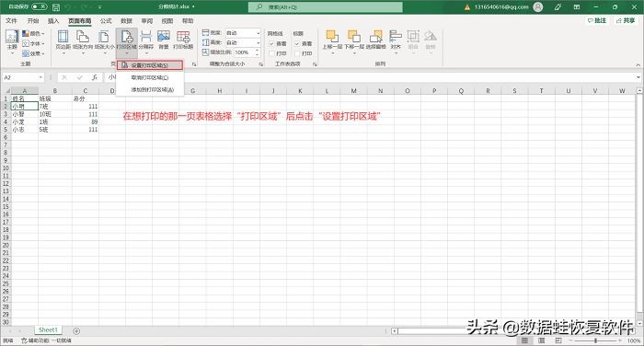Switch to the 开始 (Home) tab

tap(33, 20)
